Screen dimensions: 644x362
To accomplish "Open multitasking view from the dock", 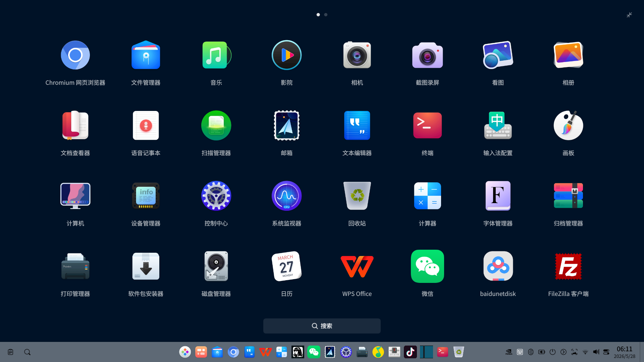I will click(201, 352).
